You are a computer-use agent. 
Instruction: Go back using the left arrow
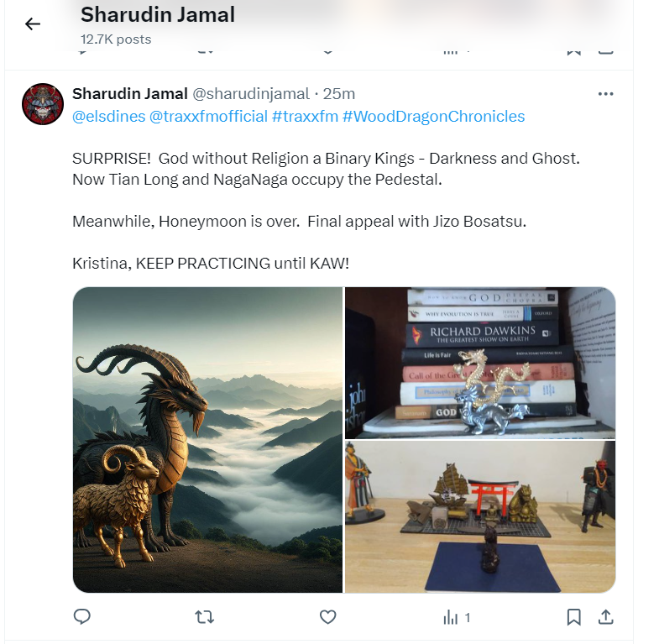(x=33, y=24)
